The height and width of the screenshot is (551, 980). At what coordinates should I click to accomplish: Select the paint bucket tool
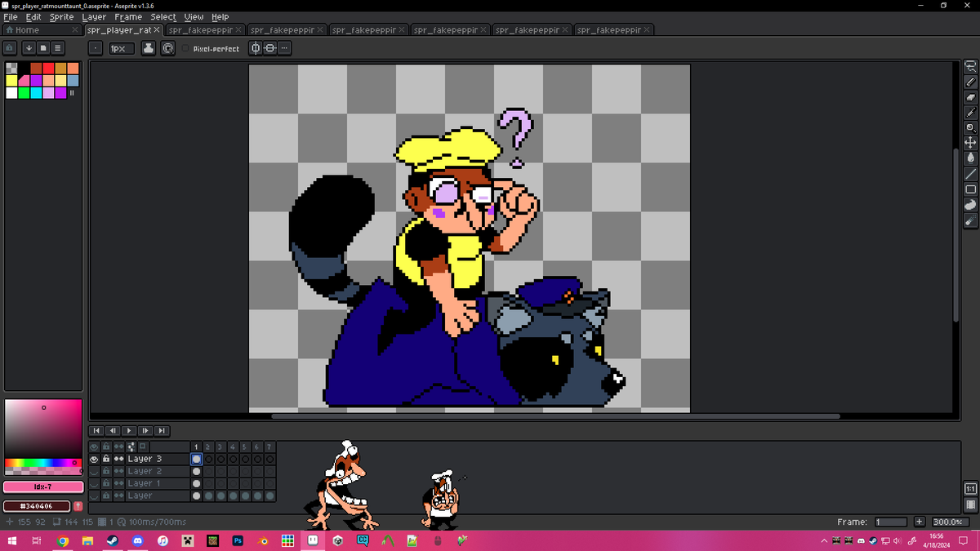point(970,158)
